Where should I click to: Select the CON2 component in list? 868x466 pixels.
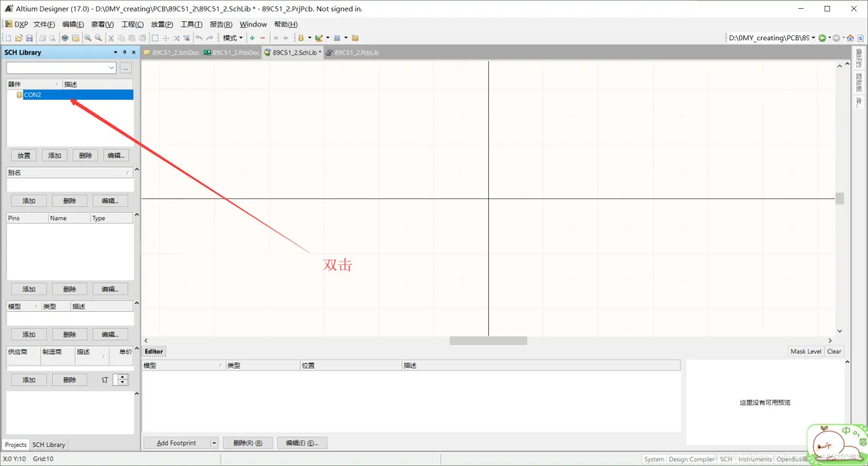[70, 95]
